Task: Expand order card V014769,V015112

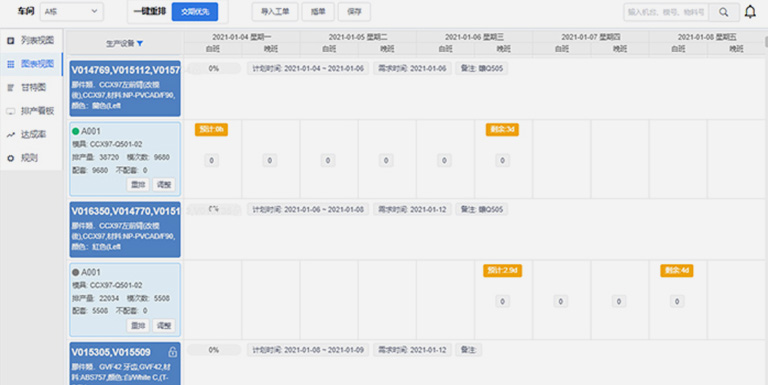Action: tap(125, 88)
